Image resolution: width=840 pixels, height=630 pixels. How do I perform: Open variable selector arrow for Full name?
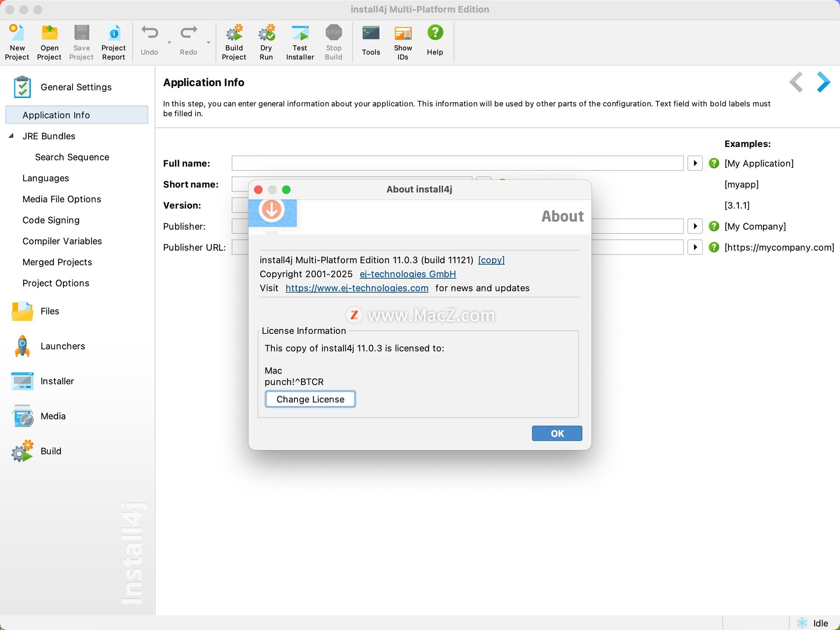tap(695, 163)
